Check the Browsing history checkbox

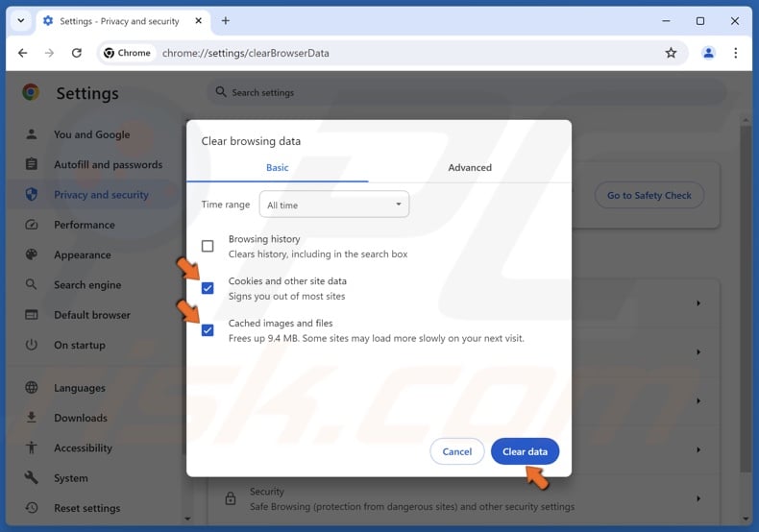208,246
